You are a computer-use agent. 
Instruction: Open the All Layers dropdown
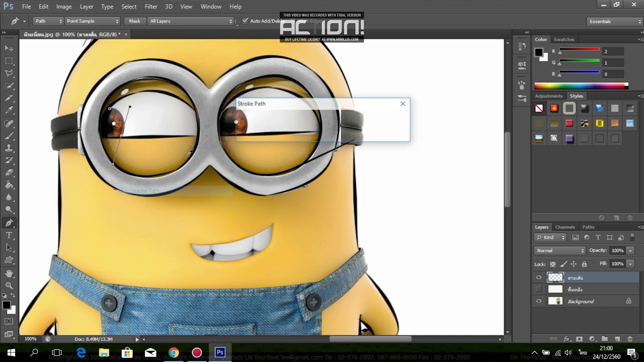tap(191, 21)
